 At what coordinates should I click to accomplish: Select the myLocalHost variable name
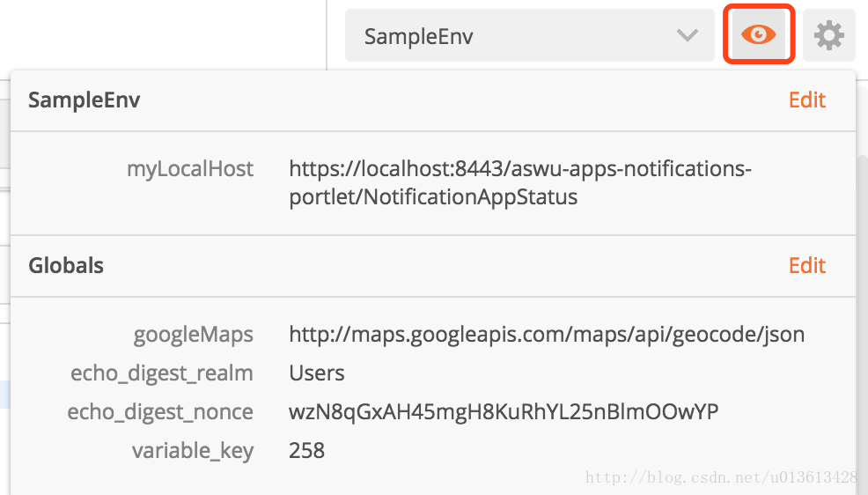190,169
